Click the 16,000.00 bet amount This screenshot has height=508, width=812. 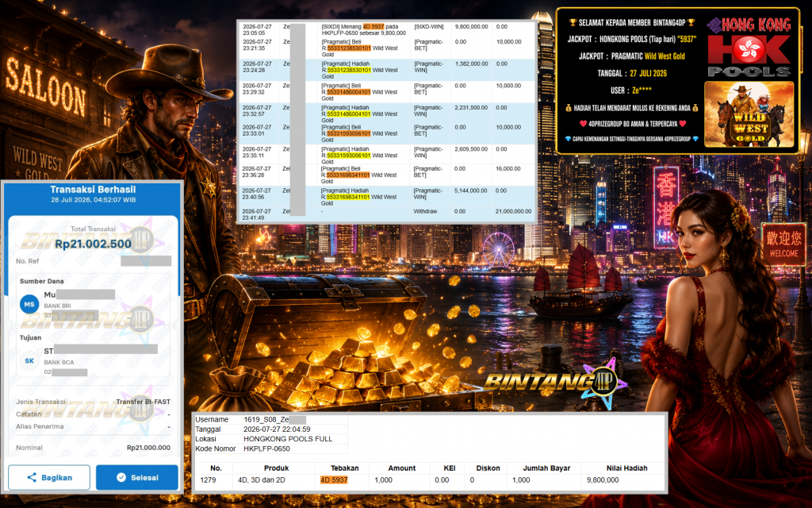pos(508,168)
